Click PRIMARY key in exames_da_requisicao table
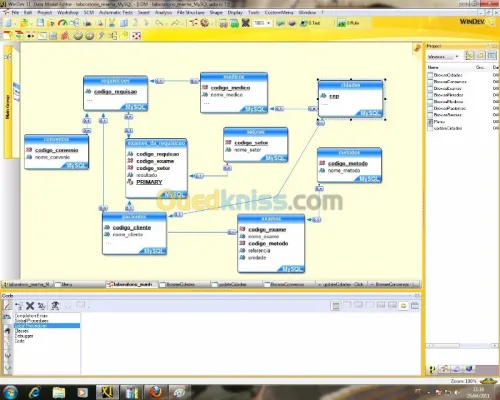This screenshot has width=500, height=400. [x=149, y=182]
